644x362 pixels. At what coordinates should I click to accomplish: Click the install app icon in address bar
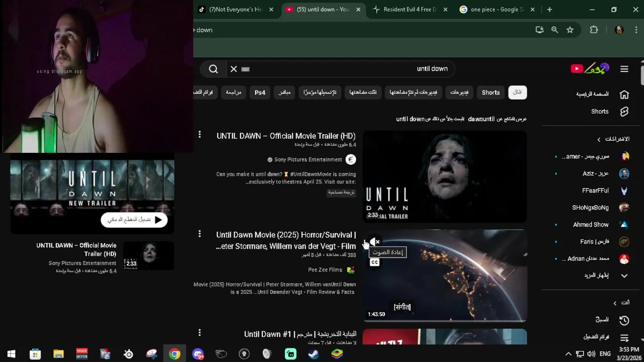pyautogui.click(x=539, y=30)
